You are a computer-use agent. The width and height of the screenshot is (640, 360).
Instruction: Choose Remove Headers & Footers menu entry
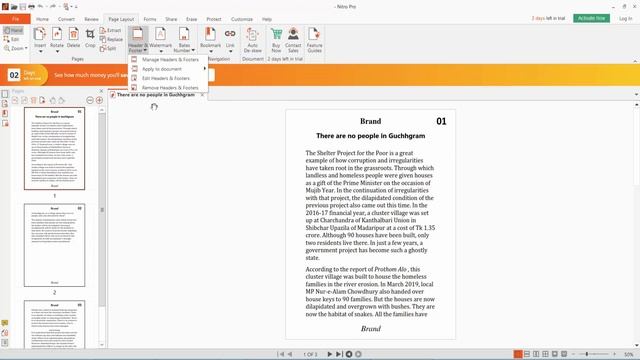(168, 88)
